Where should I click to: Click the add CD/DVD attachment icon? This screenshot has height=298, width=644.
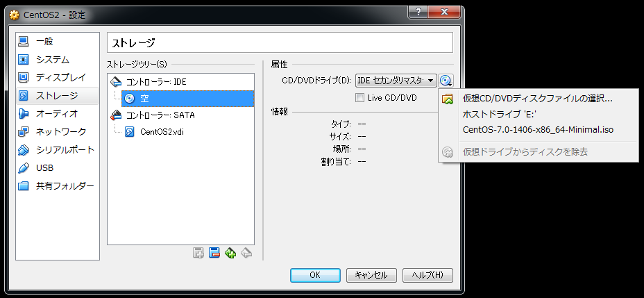pyautogui.click(x=198, y=253)
